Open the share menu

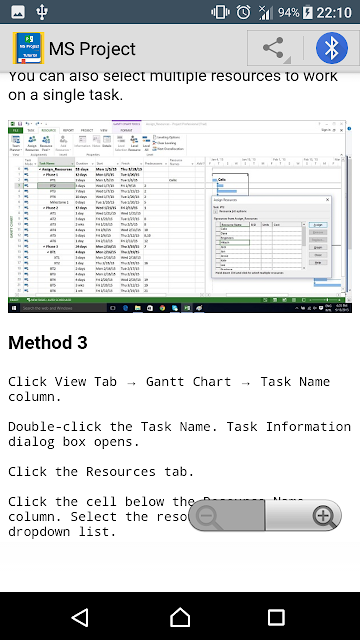click(x=276, y=48)
